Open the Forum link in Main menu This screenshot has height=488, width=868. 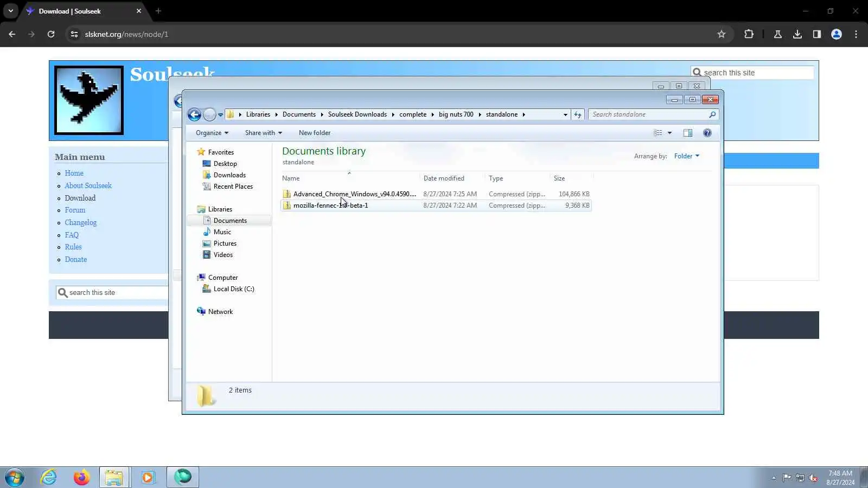coord(75,210)
